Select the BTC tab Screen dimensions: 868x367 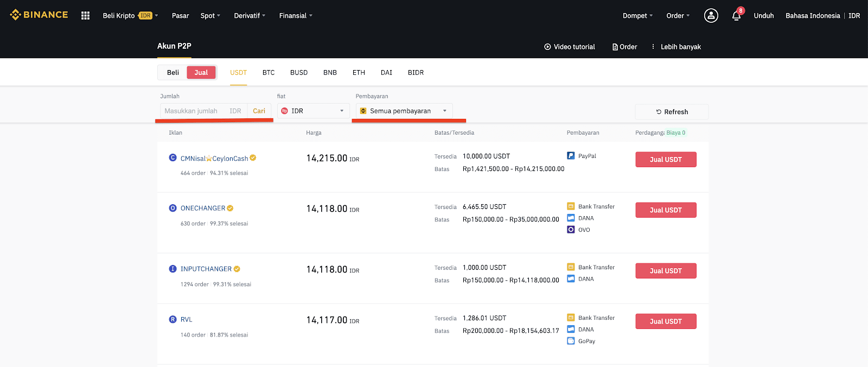click(x=269, y=72)
